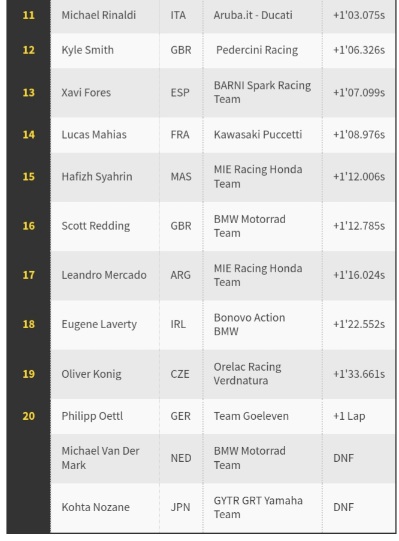399x541 pixels.
Task: Click Michael Van Der Mark name
Action: pyautogui.click(x=100, y=458)
